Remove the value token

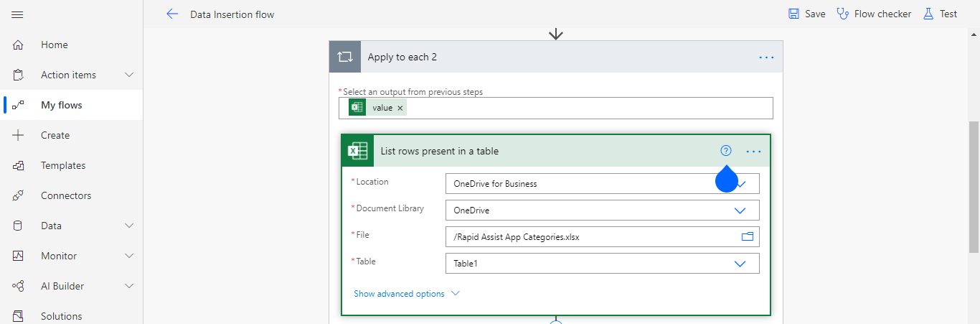400,108
